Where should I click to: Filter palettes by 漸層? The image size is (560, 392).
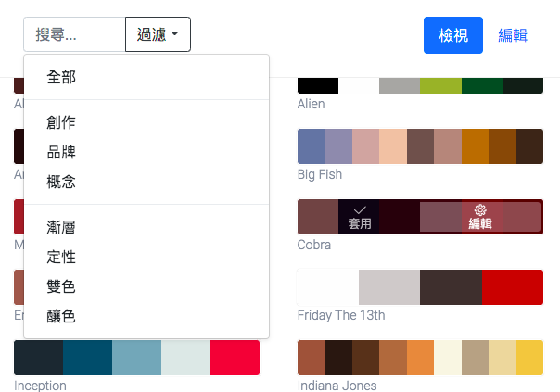61,227
